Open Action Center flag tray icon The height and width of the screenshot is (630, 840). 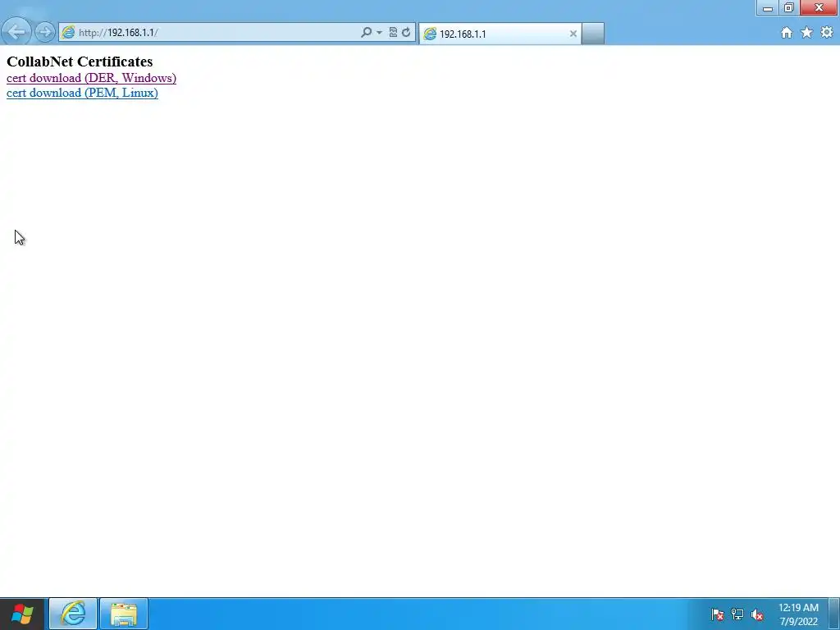coord(717,614)
